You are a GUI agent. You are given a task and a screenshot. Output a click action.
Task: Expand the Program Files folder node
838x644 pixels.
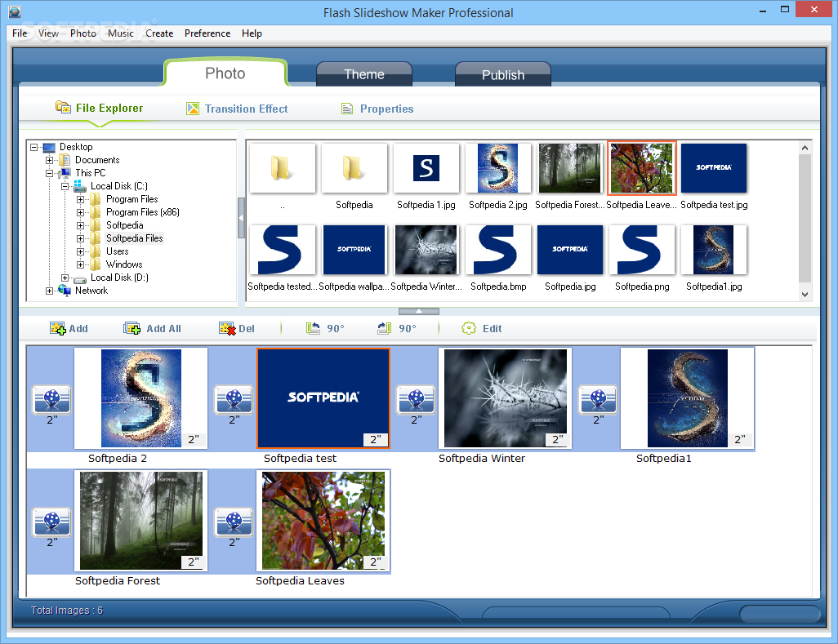[x=80, y=199]
